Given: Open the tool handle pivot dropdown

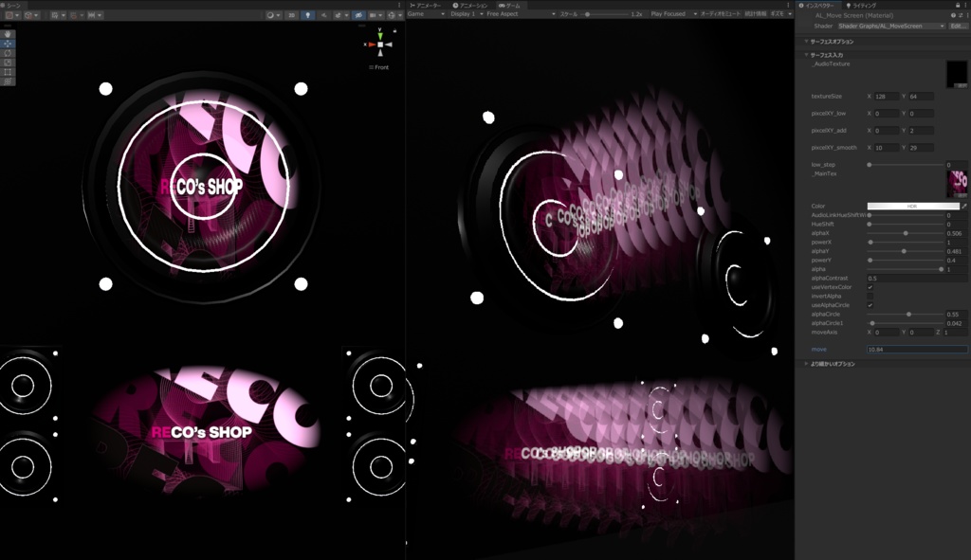Looking at the screenshot, I should coord(11,15).
